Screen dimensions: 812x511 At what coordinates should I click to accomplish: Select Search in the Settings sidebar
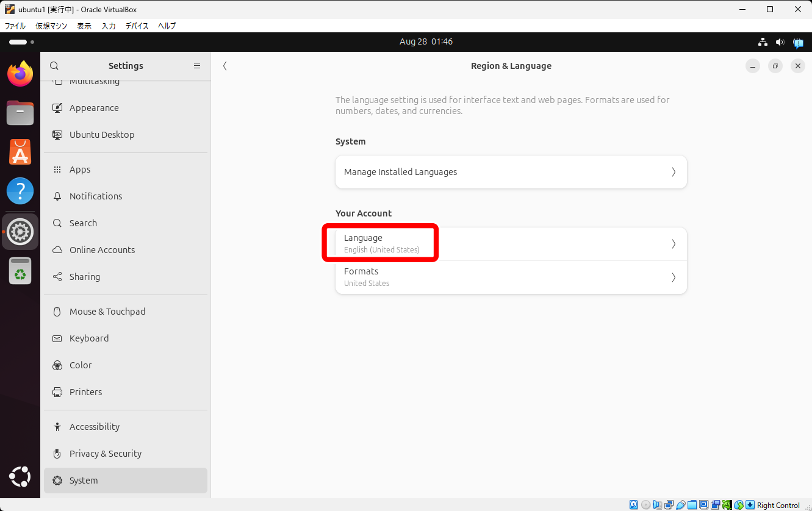[x=126, y=223]
